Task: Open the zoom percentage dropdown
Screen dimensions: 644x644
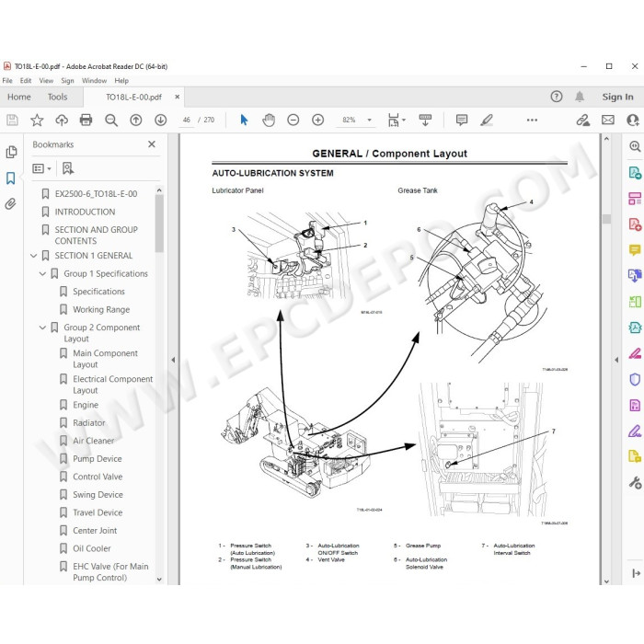Action: 369,120
